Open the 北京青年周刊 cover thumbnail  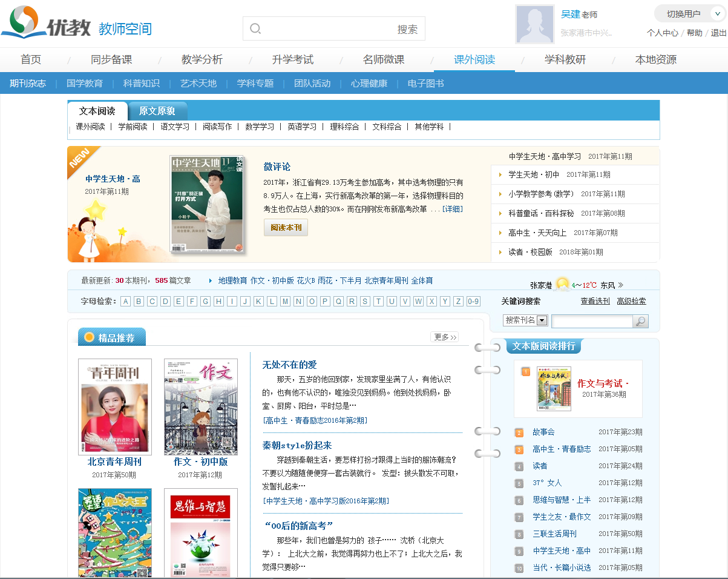tap(115, 406)
